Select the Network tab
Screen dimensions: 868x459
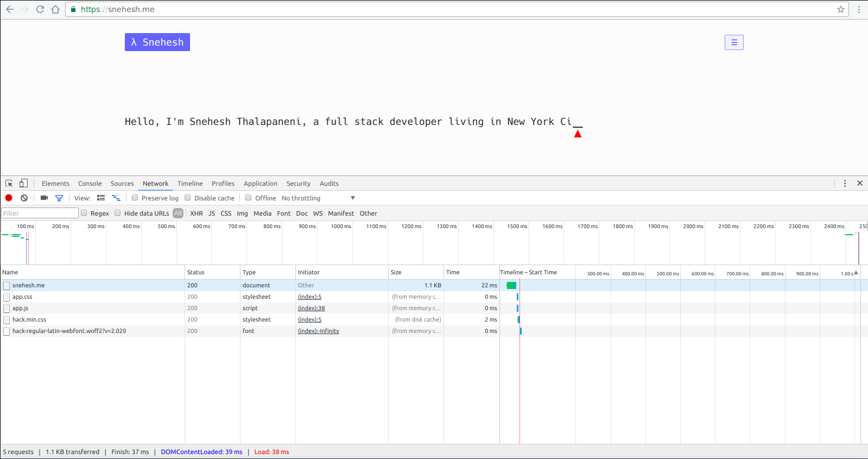(156, 184)
